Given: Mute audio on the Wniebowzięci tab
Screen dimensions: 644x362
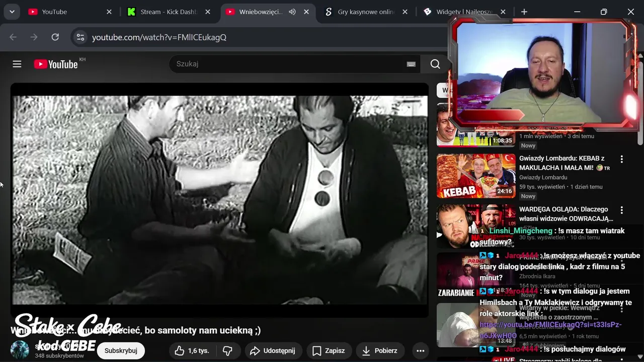Looking at the screenshot, I should (292, 12).
